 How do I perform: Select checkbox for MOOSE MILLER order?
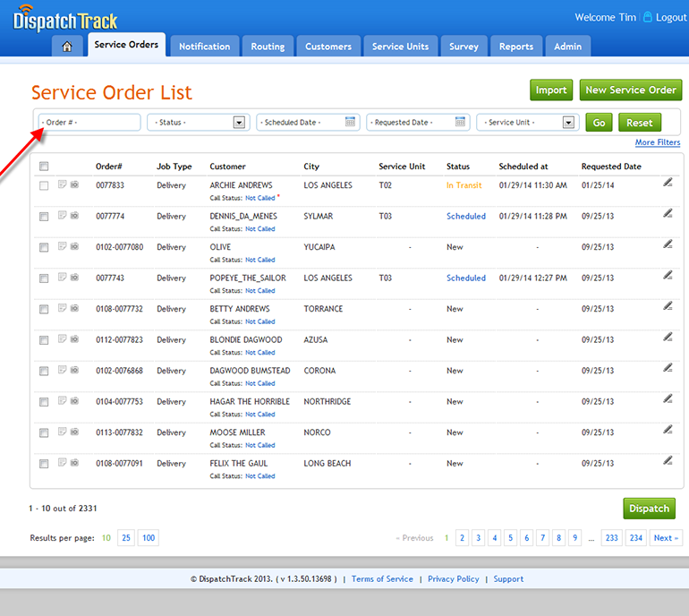tap(44, 432)
